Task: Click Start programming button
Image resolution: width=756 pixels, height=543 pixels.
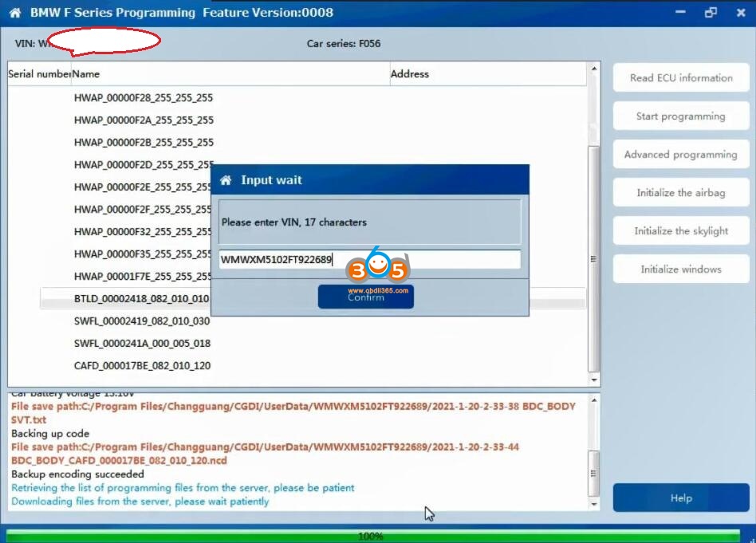Action: click(x=681, y=116)
